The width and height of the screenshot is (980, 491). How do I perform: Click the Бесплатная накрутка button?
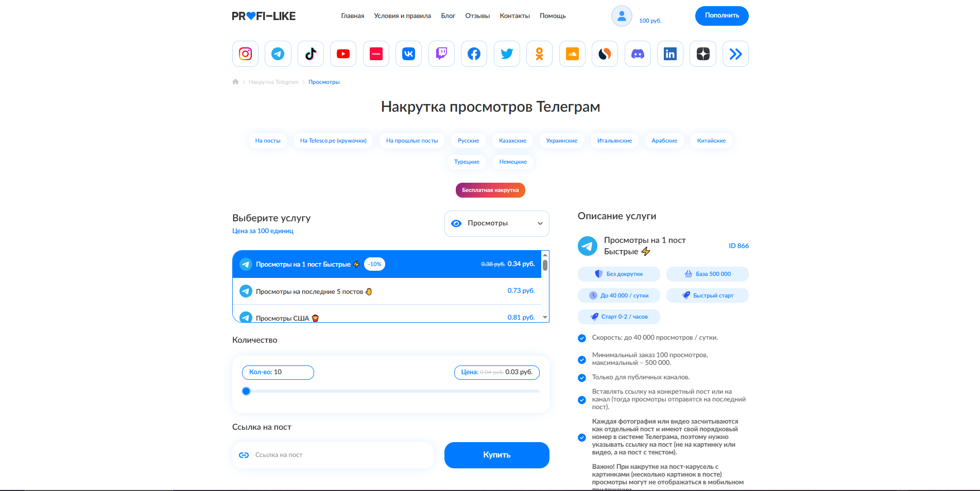point(490,190)
